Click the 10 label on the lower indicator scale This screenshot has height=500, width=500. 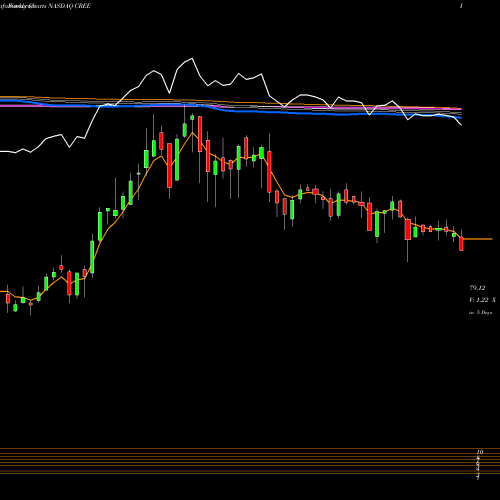pos(480,452)
